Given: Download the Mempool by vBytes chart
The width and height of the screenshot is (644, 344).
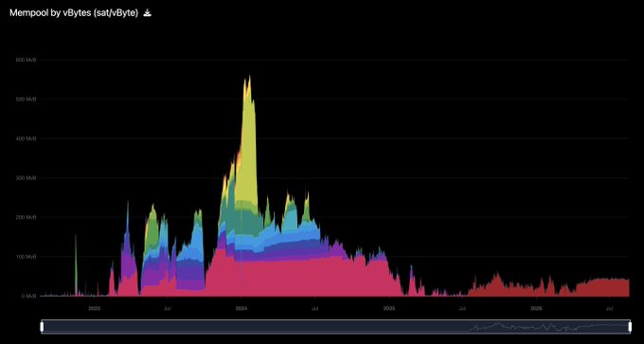Looking at the screenshot, I should click(x=148, y=12).
